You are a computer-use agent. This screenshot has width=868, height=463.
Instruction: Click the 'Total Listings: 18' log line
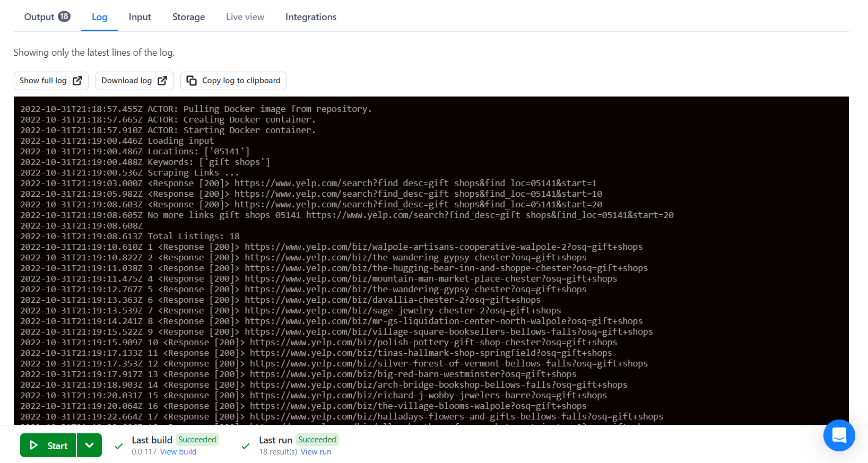point(130,237)
